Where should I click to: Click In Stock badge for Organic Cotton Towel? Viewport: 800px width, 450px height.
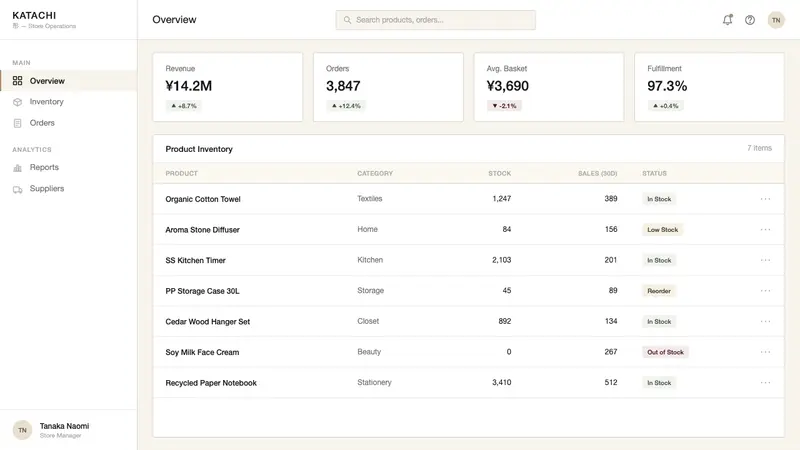point(659,199)
